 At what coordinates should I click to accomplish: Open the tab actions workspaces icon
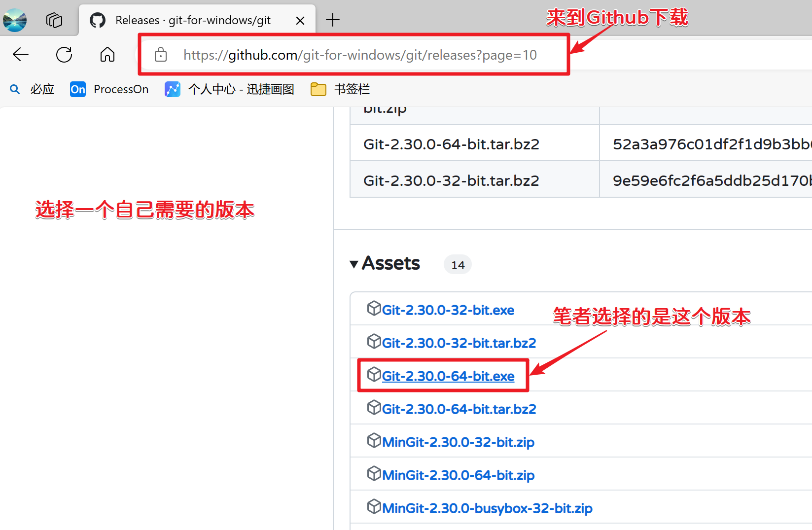54,20
